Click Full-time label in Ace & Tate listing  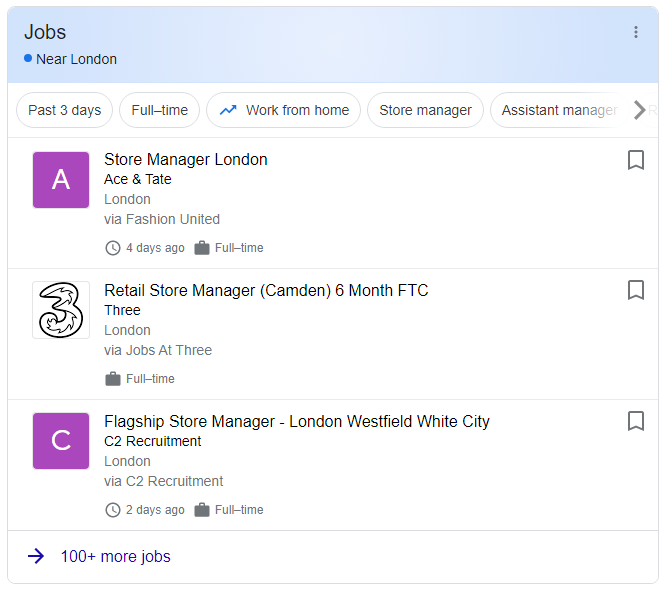[239, 248]
